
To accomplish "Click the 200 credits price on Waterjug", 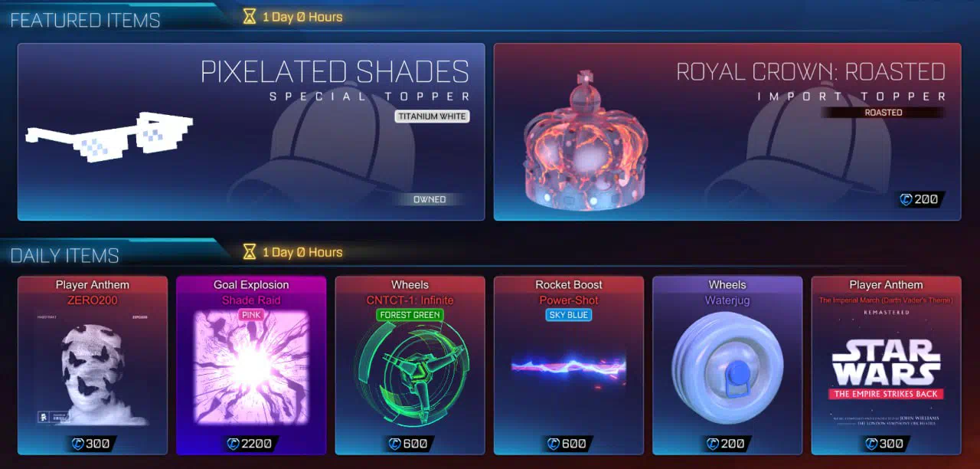I will coord(727,444).
